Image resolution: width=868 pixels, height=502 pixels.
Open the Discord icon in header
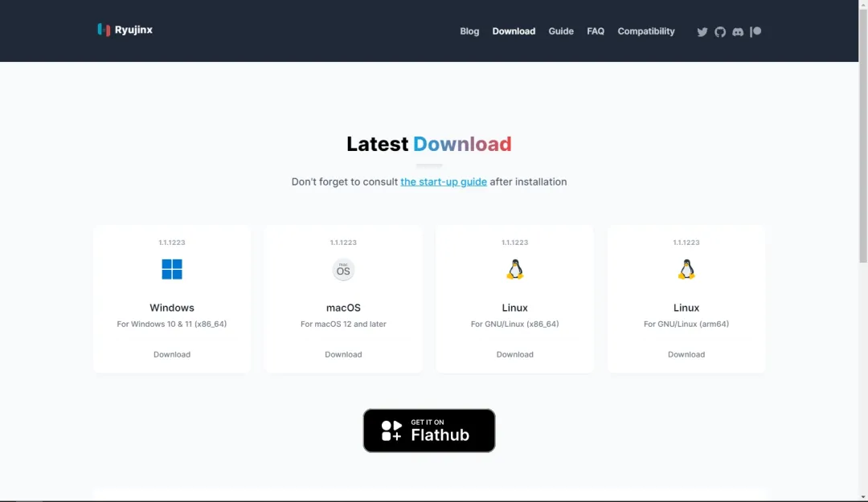[737, 31]
